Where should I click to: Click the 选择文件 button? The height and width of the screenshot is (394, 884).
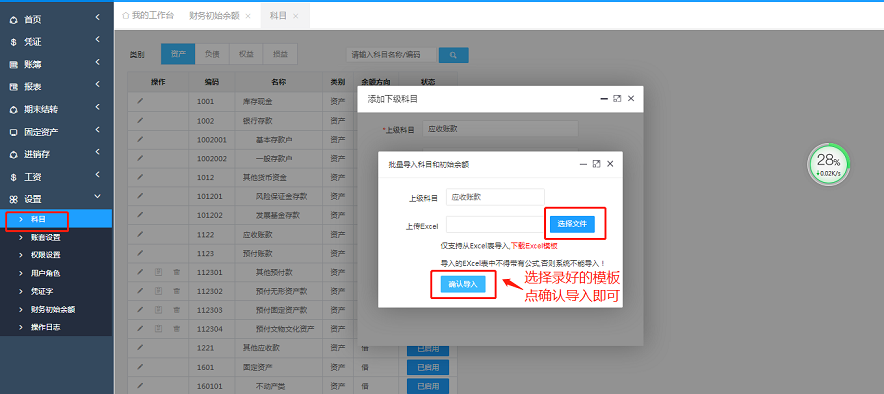[x=572, y=224]
